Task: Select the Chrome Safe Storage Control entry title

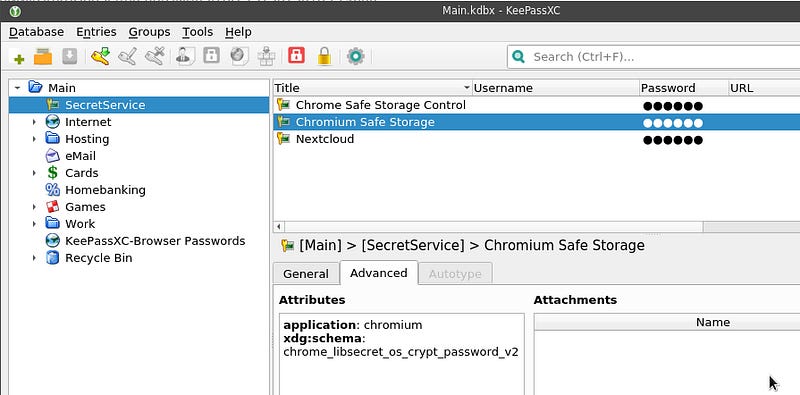Action: [x=381, y=105]
